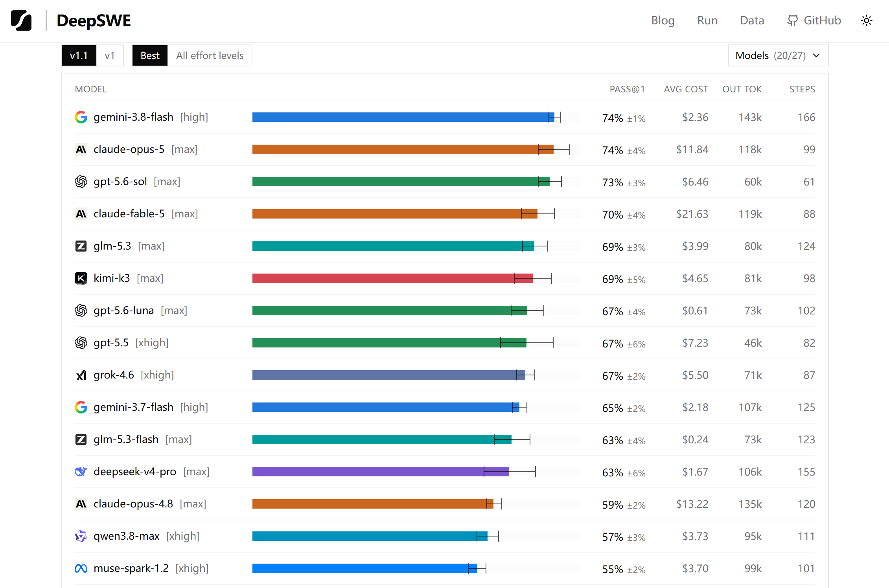The width and height of the screenshot is (889, 588).
Task: Sort by the AVG COST column header
Action: [x=686, y=89]
